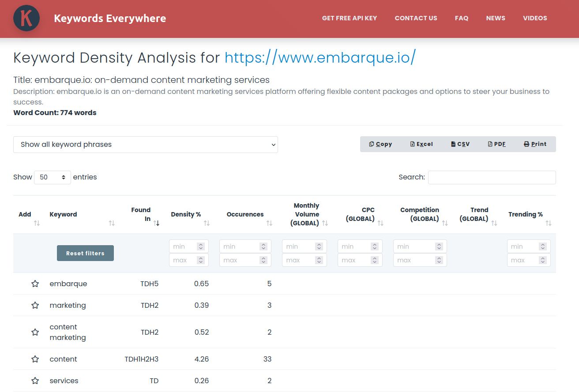Star the services keyword
This screenshot has height=392, width=579.
point(35,381)
